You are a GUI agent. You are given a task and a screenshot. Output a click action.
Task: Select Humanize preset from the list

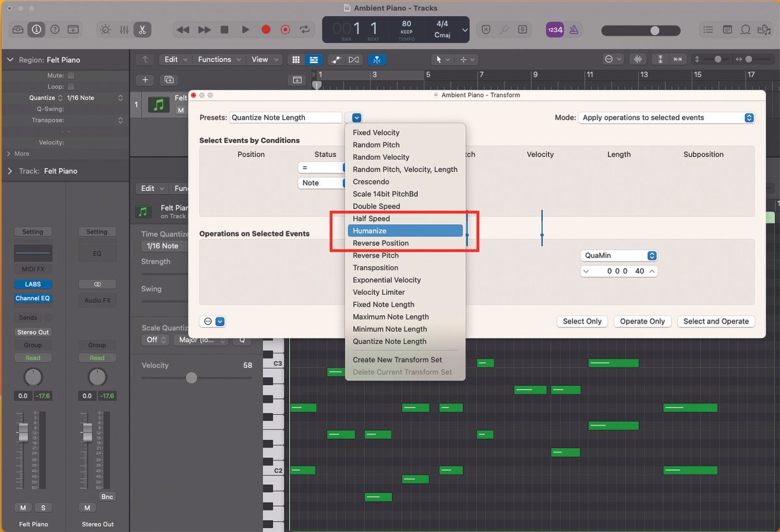pyautogui.click(x=405, y=231)
